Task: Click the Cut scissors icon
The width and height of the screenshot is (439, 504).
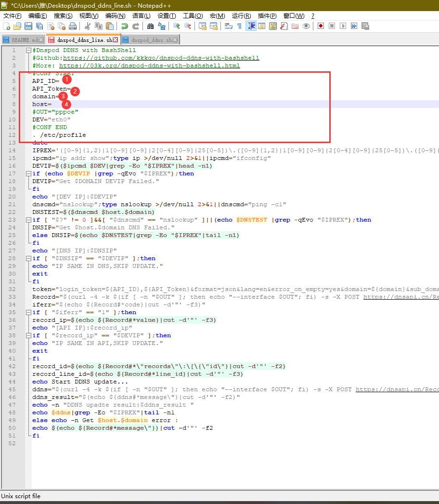Action: tap(88, 26)
